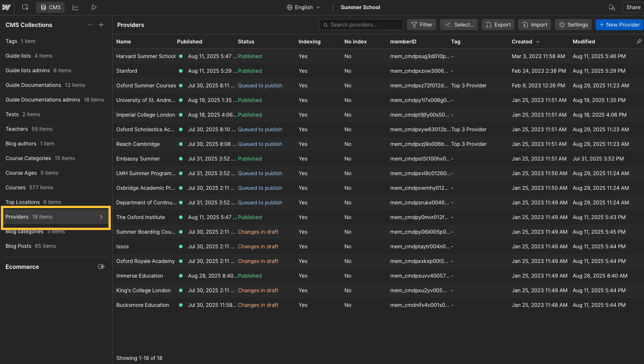
Task: Open the Guide lists admins collection
Action: point(56,70)
